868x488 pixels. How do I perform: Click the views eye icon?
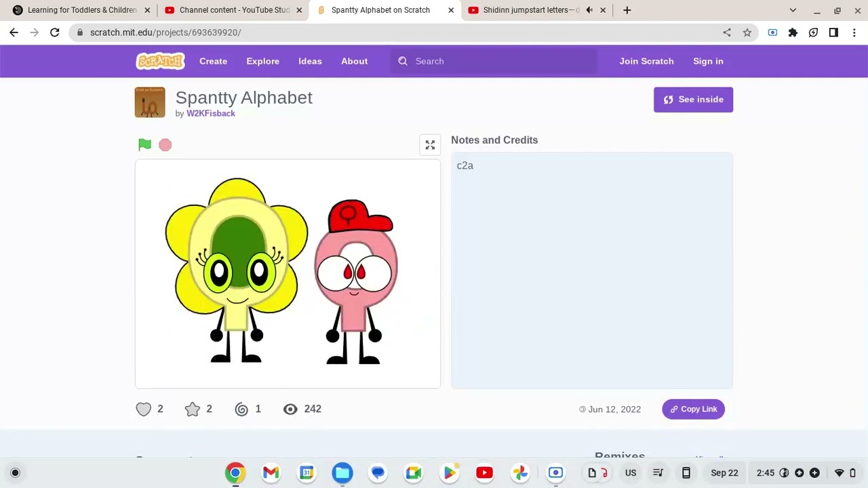point(290,409)
